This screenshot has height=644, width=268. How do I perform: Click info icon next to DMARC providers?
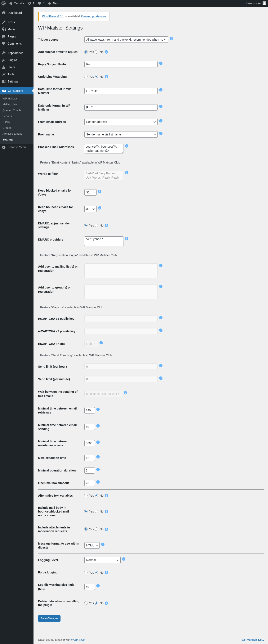pos(127,238)
